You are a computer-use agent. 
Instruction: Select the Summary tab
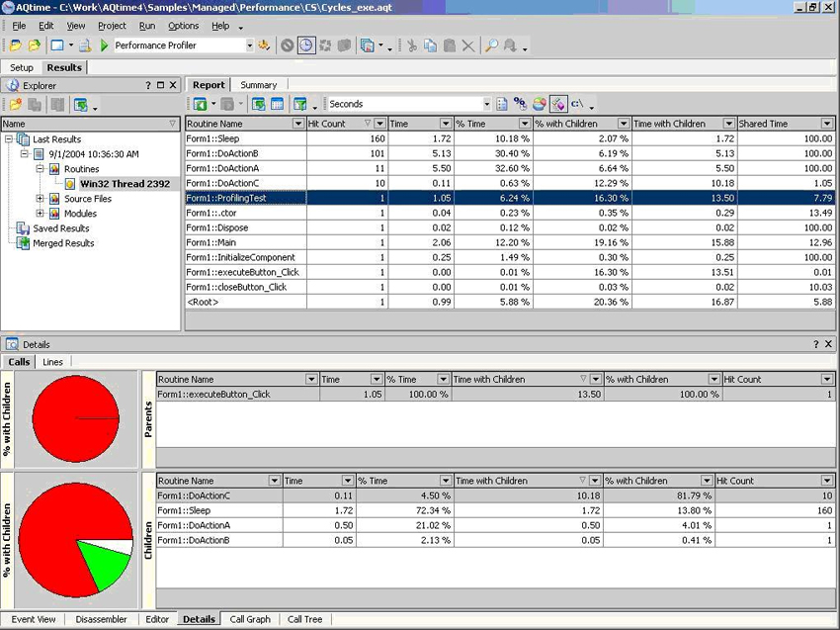click(x=259, y=85)
